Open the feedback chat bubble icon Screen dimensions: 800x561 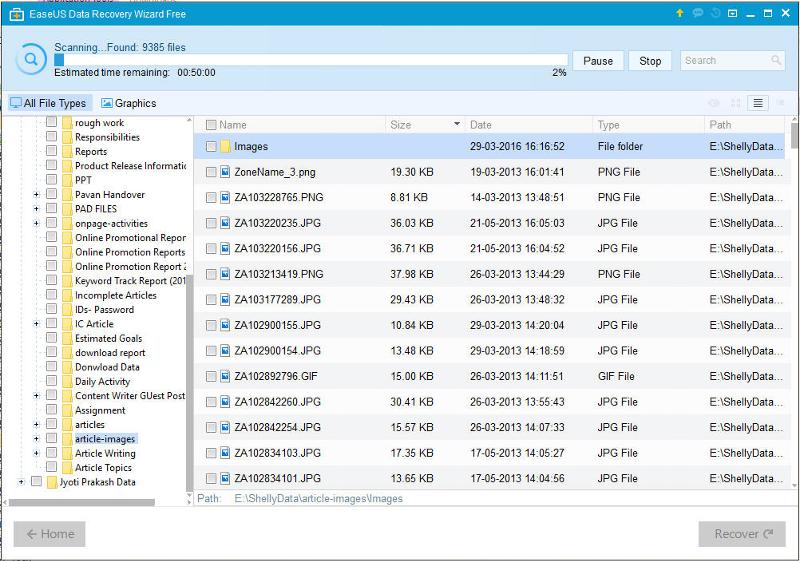tap(697, 13)
